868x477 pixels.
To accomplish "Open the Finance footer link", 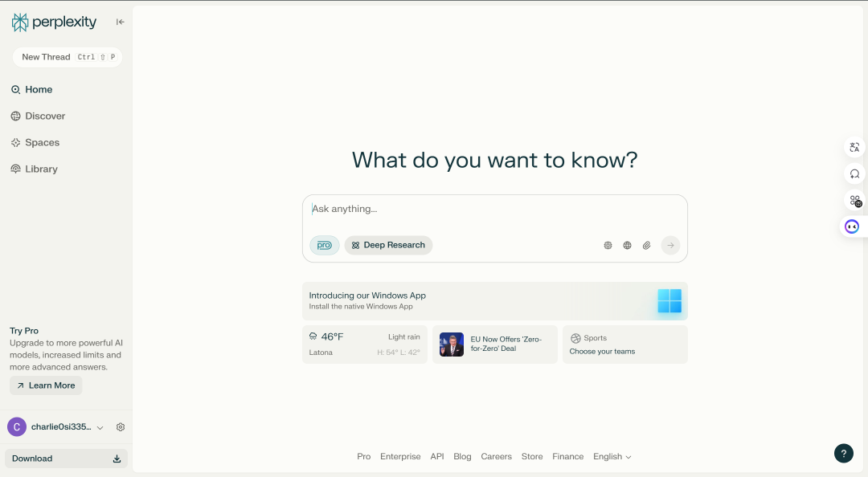I will click(x=568, y=457).
